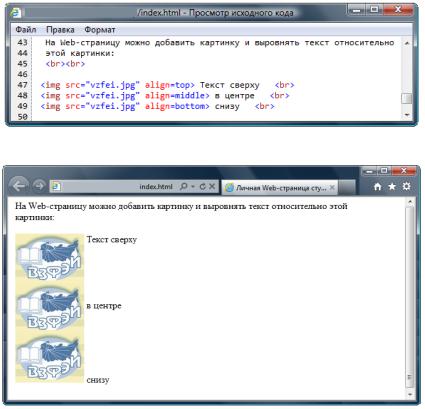This screenshot has height=409, width=425.
Task: Click the align=top attribute text
Action: click(x=169, y=85)
